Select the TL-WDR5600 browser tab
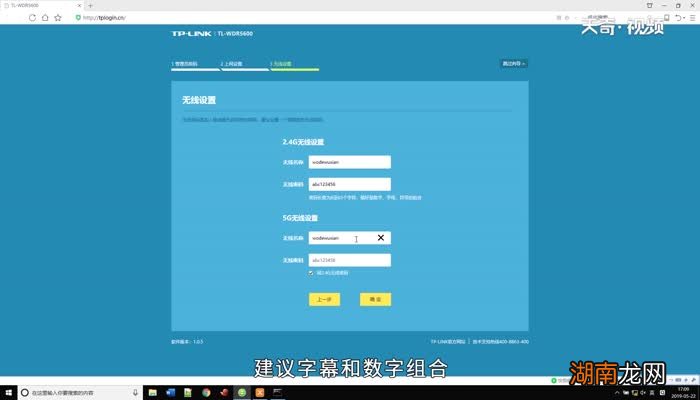700x400 pixels. pos(42,6)
